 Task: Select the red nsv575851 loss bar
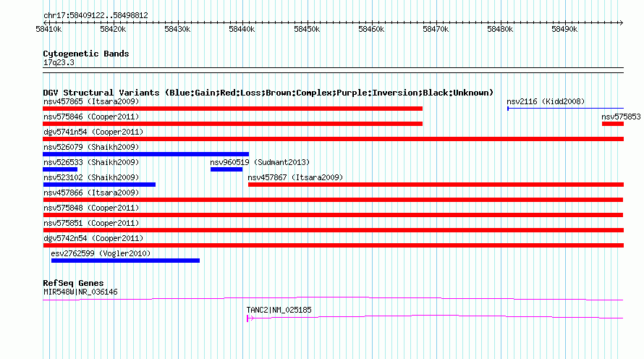[333, 230]
